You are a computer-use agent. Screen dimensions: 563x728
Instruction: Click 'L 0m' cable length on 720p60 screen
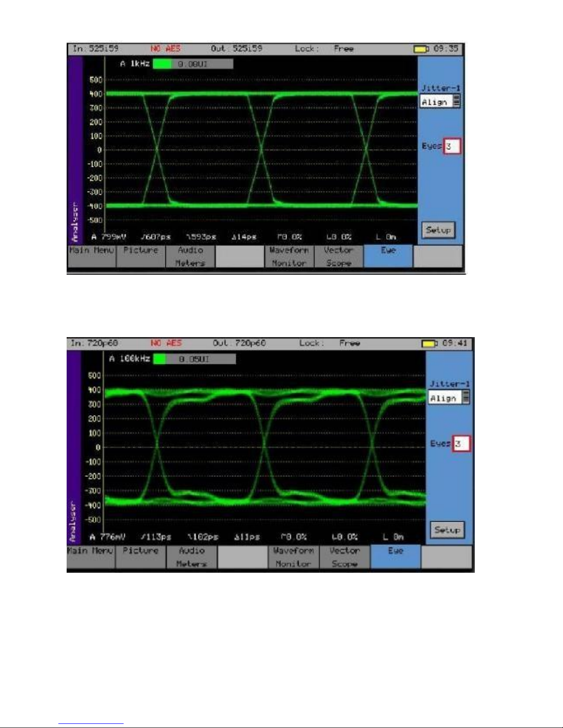[393, 537]
